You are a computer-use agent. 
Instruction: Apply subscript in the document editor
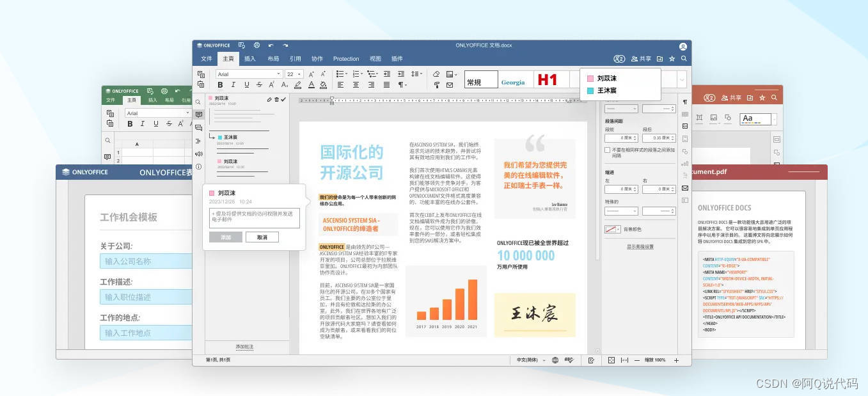pos(285,84)
